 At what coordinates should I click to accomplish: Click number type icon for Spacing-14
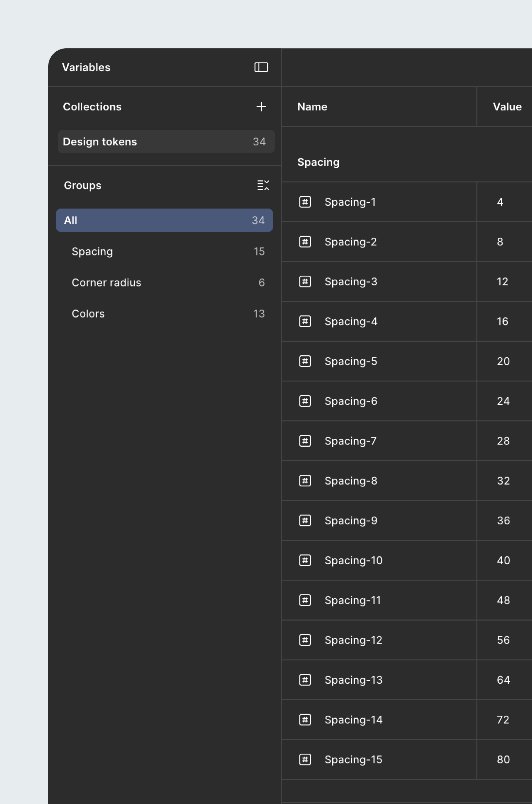coord(305,720)
